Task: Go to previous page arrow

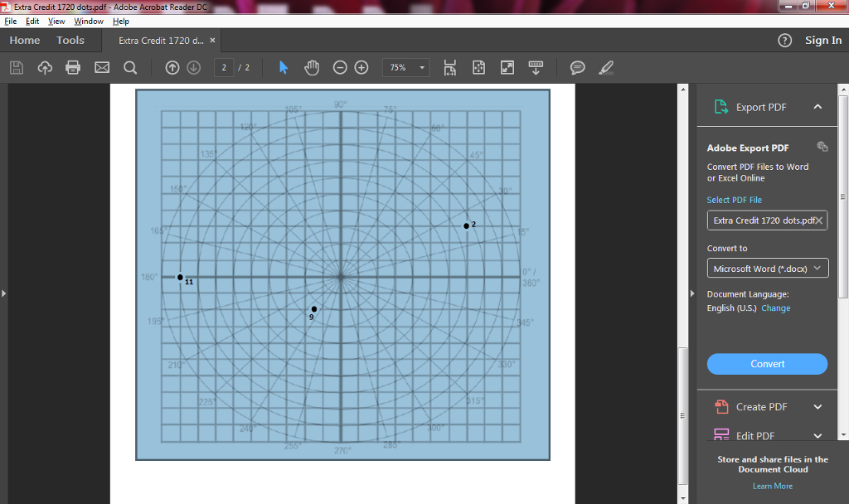Action: (x=172, y=68)
